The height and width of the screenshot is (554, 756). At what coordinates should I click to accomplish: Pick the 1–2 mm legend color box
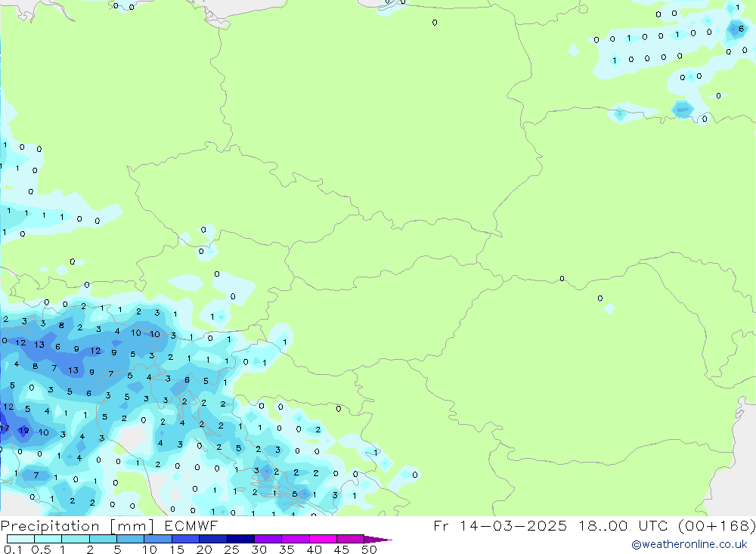[76, 539]
